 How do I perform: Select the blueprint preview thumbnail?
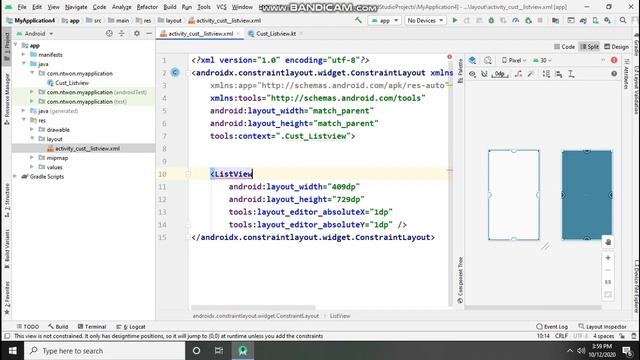pos(587,195)
